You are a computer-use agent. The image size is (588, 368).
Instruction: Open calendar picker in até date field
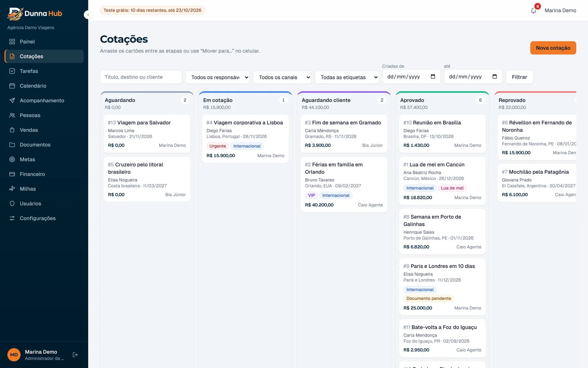pos(495,77)
